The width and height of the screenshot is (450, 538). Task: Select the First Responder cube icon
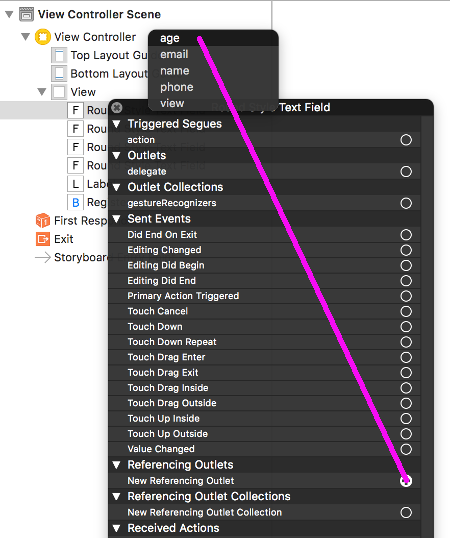click(43, 221)
